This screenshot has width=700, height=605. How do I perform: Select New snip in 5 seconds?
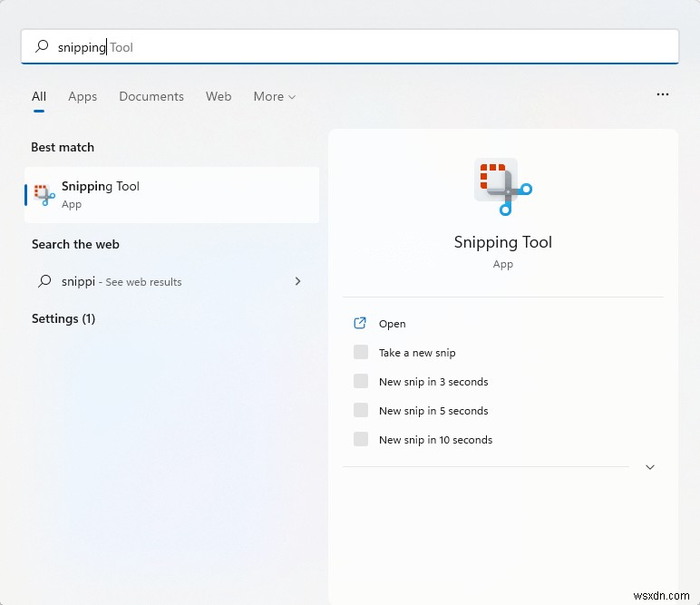433,411
